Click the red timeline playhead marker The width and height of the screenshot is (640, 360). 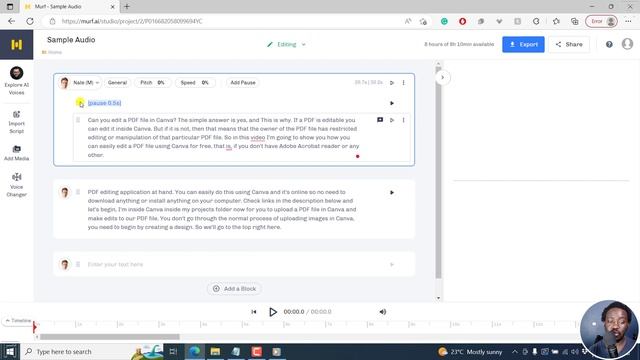(x=35, y=327)
